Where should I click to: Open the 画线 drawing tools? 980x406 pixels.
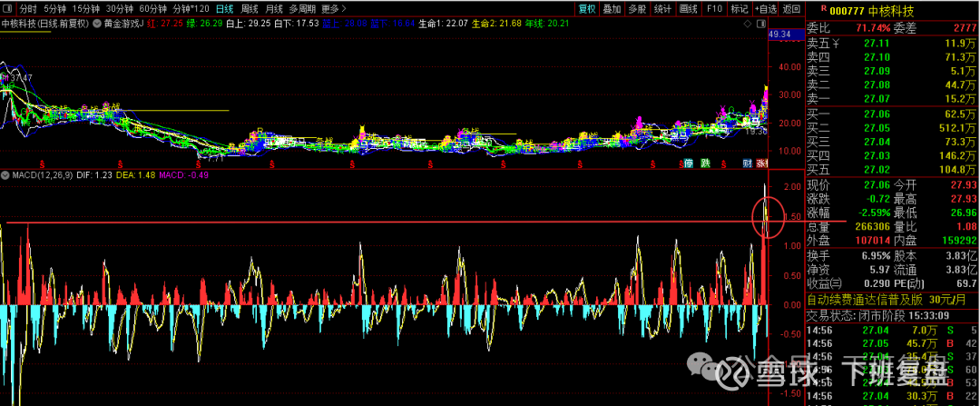[x=689, y=9]
